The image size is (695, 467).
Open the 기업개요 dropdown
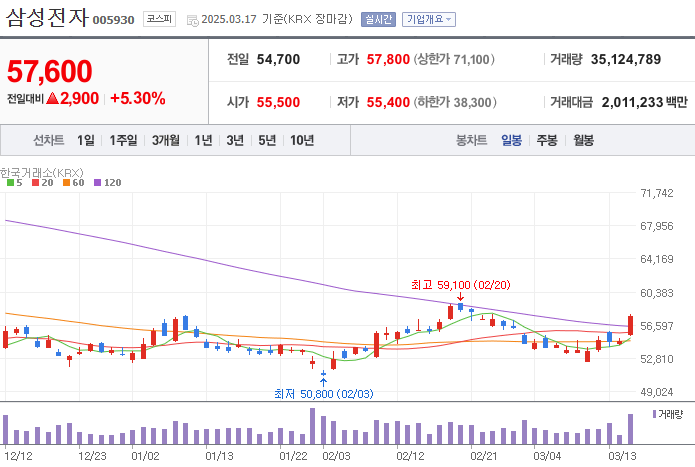pyautogui.click(x=429, y=19)
